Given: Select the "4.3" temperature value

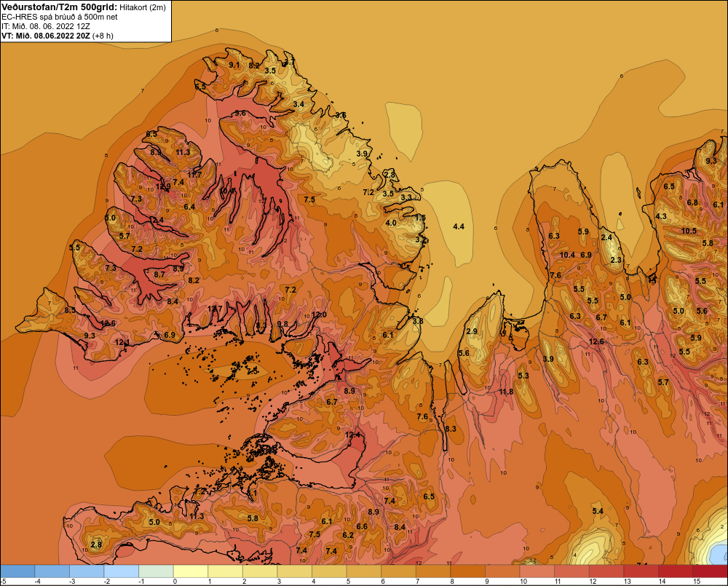Looking at the screenshot, I should 661,216.
